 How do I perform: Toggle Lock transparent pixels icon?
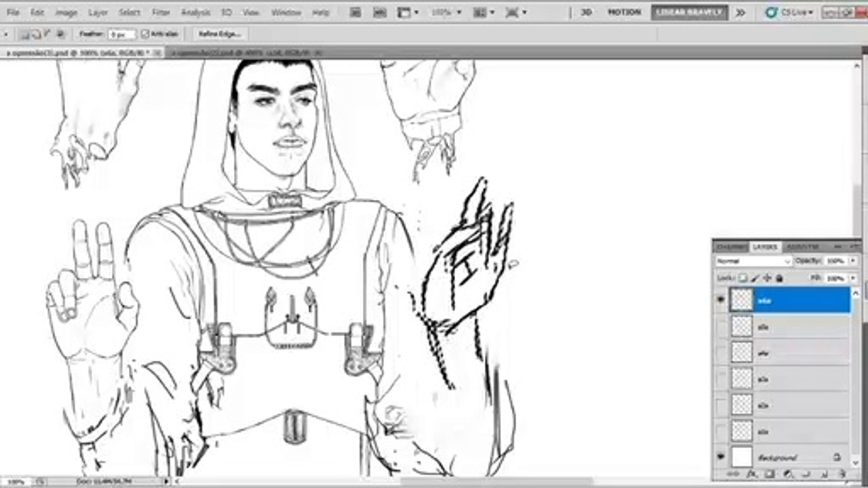coord(743,279)
